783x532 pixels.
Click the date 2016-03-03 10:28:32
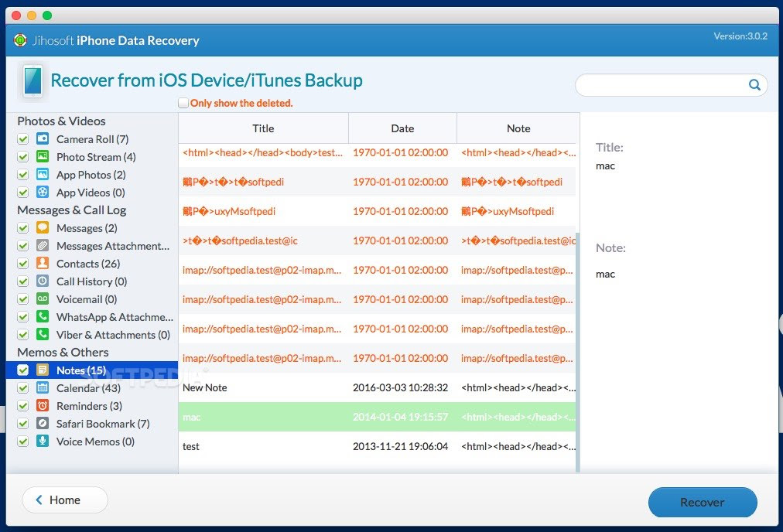(x=400, y=387)
